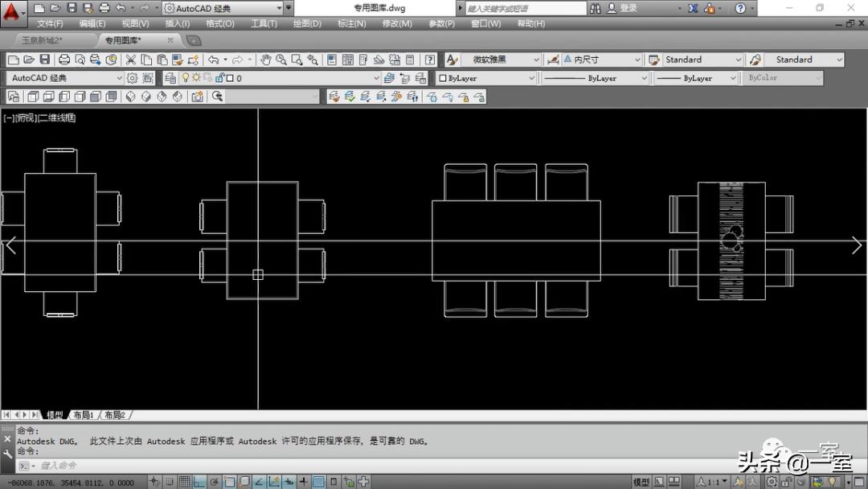Open the Layer Properties Manager icon
Viewport: 868px width, 489px height.
[170, 78]
